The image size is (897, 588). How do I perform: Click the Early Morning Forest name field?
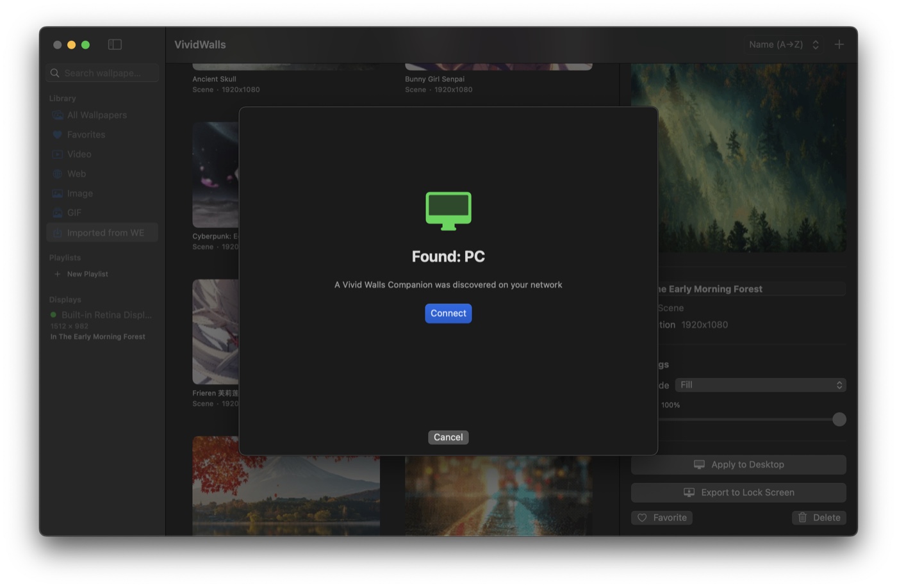point(752,289)
